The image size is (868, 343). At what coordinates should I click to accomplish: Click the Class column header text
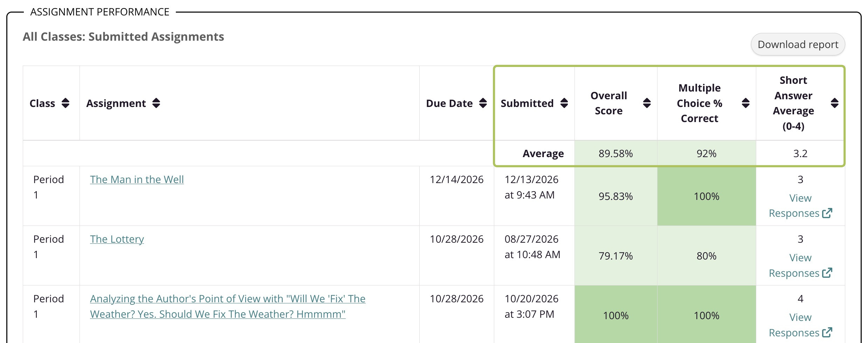coord(42,103)
